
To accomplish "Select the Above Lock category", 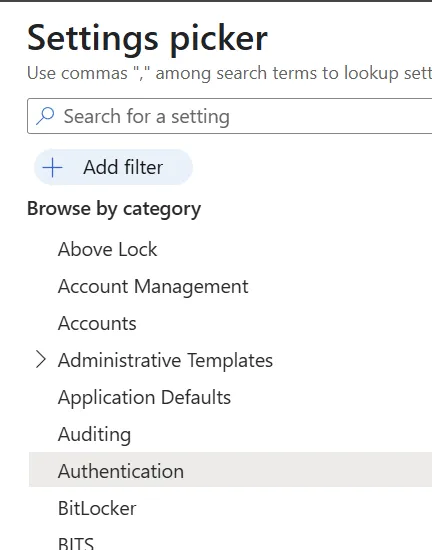I will click(x=107, y=249).
